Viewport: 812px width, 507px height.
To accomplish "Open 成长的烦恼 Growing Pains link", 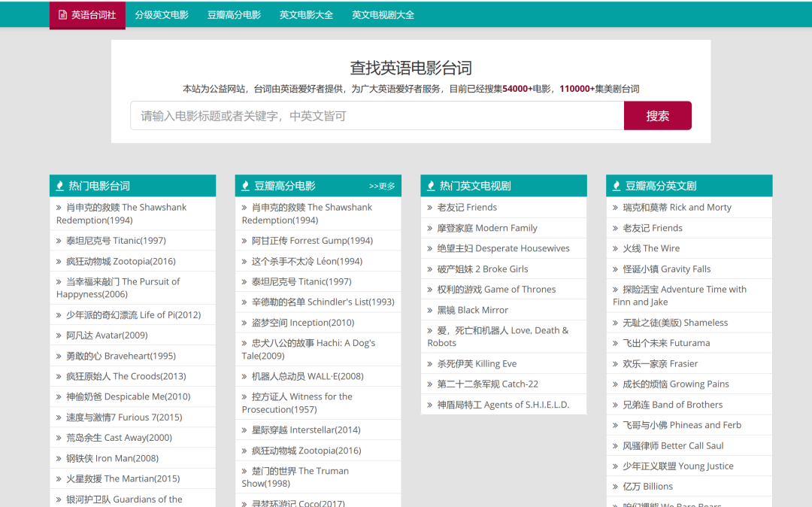I will coord(675,384).
